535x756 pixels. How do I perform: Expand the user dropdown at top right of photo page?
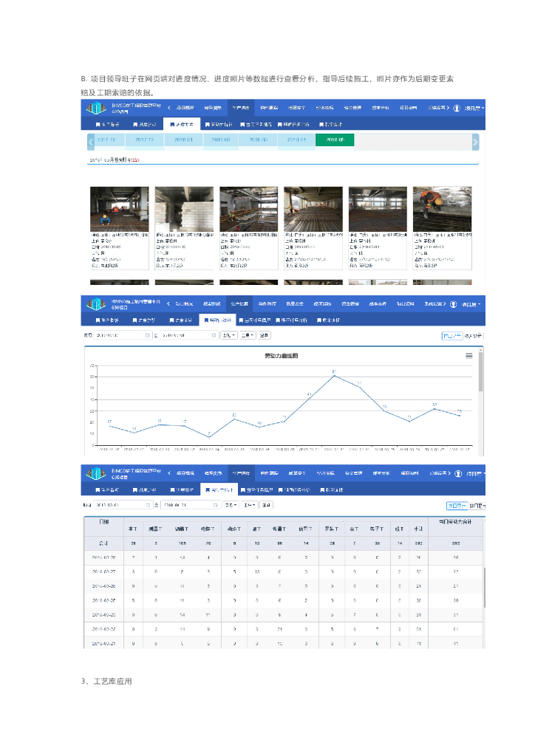pyautogui.click(x=474, y=108)
